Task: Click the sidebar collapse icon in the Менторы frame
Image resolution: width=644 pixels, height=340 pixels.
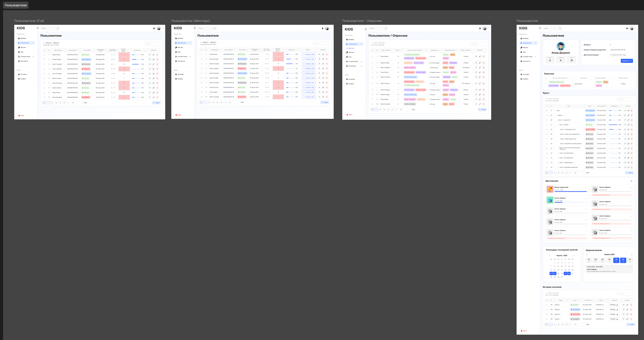Action: point(195,28)
